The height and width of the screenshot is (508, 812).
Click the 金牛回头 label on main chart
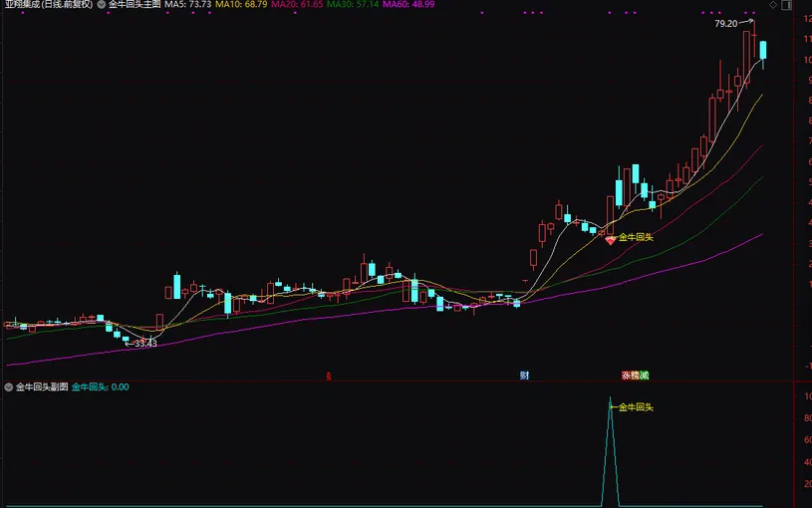[636, 237]
